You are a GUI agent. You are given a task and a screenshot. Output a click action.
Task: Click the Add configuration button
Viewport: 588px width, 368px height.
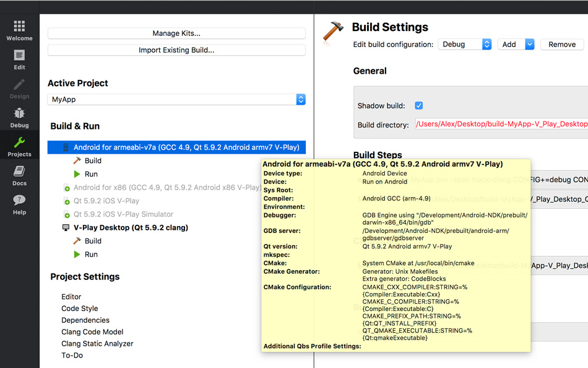511,45
